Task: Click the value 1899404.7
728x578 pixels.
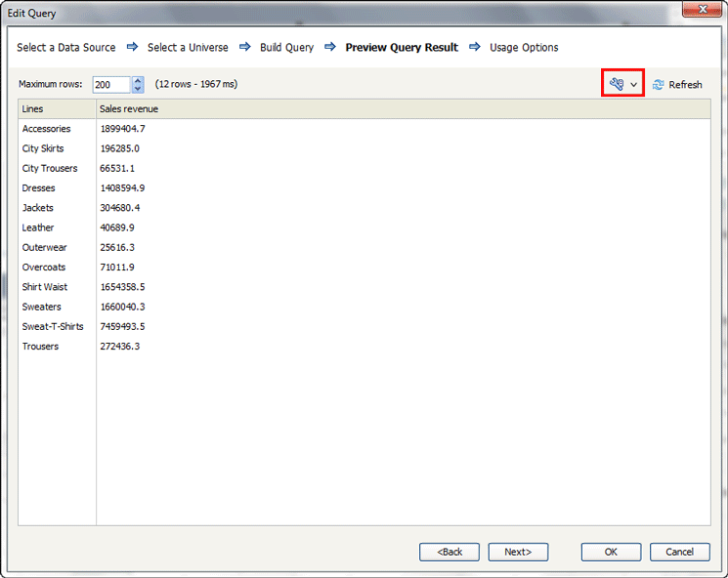Action: click(122, 129)
